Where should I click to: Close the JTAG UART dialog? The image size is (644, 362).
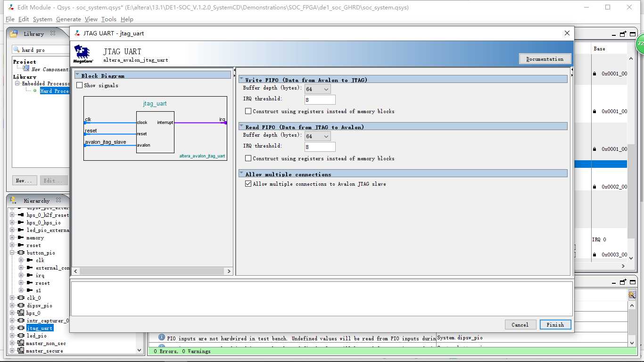click(567, 33)
